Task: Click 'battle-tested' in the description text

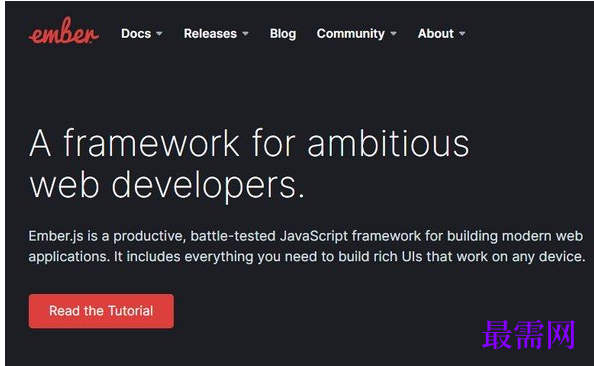Action: click(233, 236)
